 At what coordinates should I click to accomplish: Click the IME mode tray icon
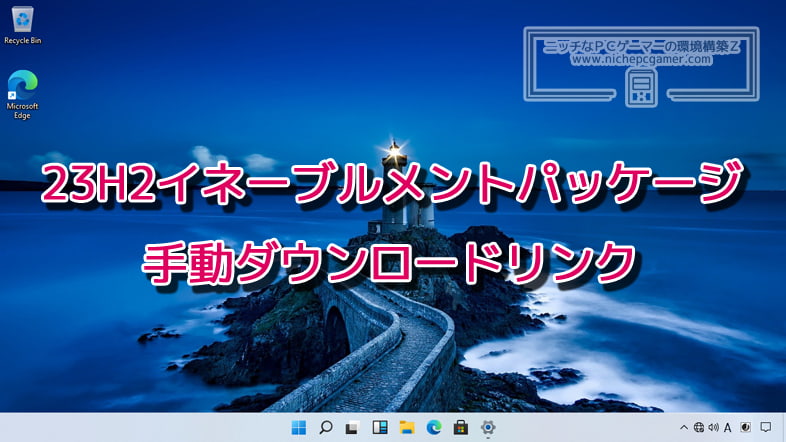(745, 427)
